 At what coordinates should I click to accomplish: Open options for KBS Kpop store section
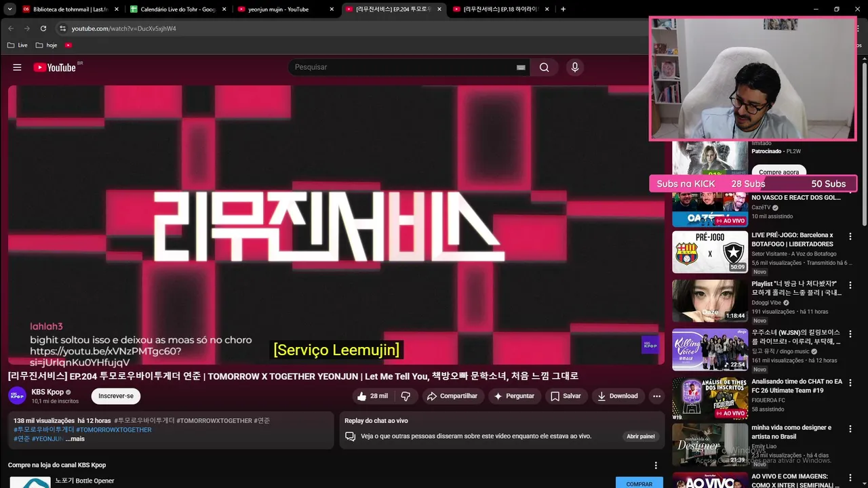click(x=656, y=465)
